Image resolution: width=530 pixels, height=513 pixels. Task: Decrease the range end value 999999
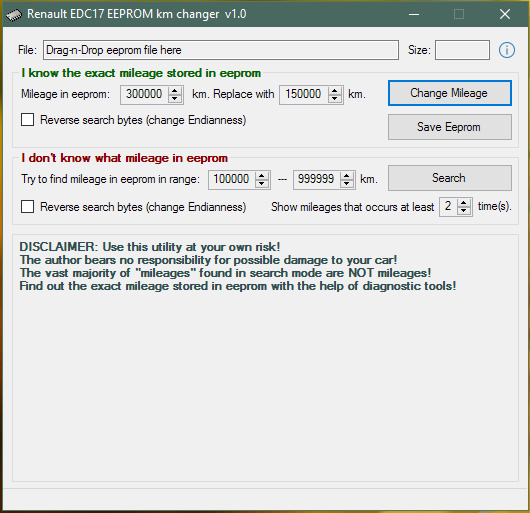346,184
